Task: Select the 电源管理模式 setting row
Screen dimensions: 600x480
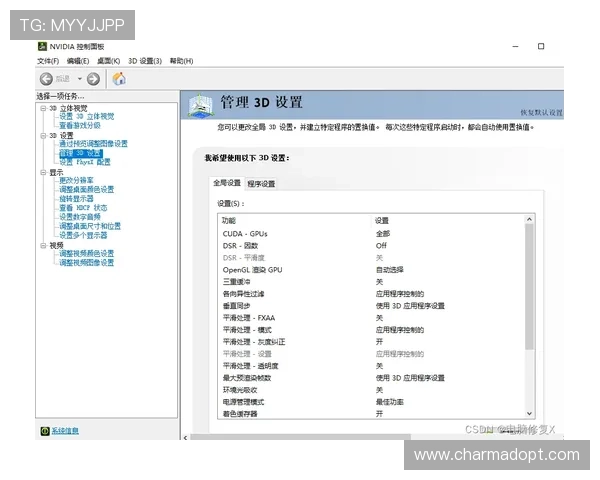Action: [371, 402]
